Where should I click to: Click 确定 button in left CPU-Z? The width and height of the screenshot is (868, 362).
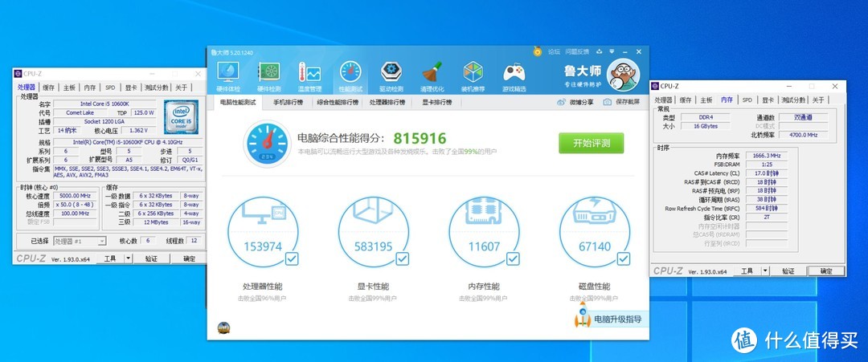click(x=189, y=258)
